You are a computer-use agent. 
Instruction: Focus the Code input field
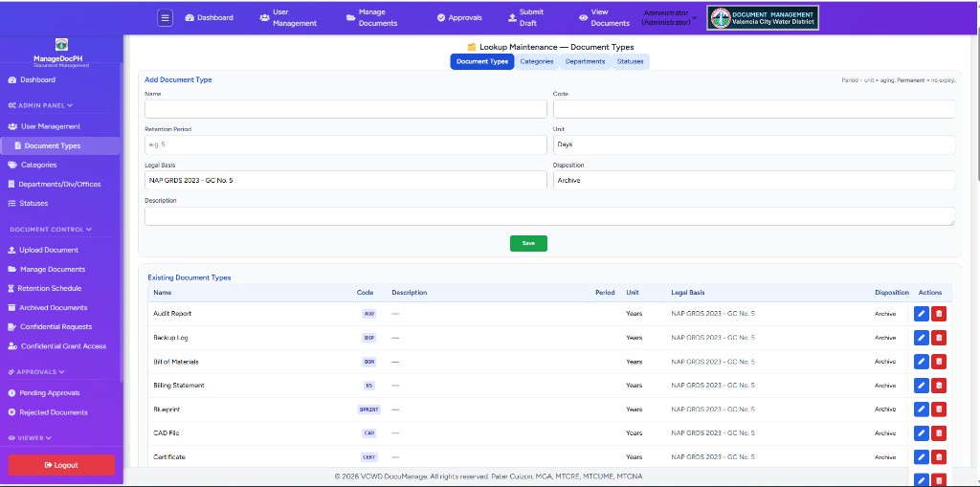(x=754, y=109)
